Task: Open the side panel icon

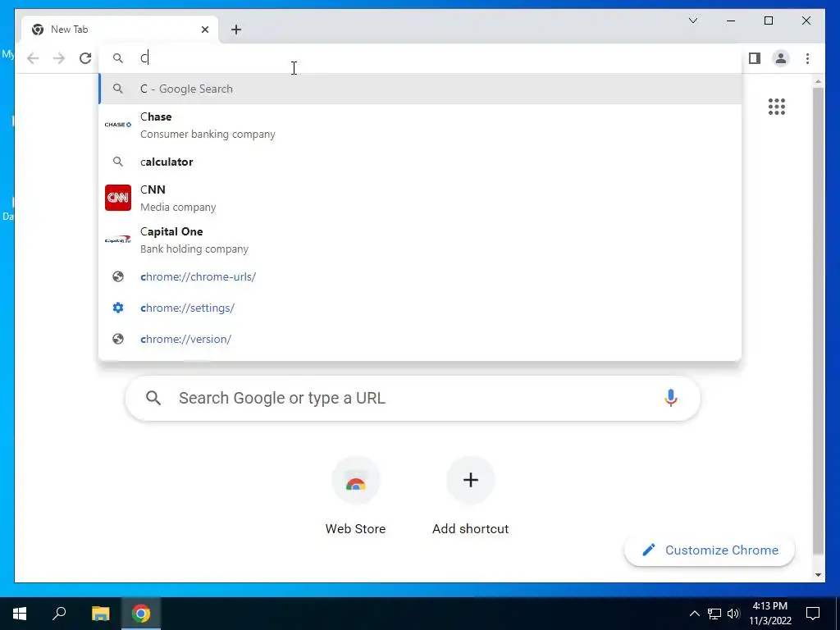Action: [755, 58]
